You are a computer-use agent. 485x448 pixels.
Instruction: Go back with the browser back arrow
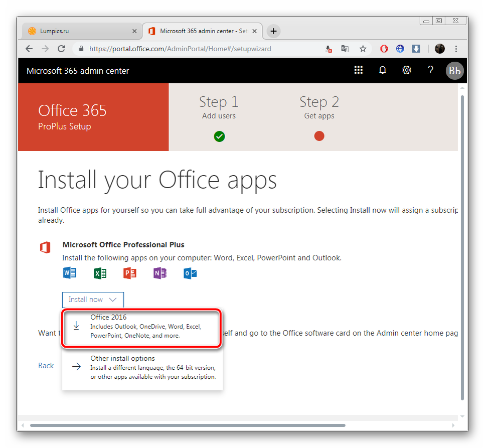[x=29, y=49]
